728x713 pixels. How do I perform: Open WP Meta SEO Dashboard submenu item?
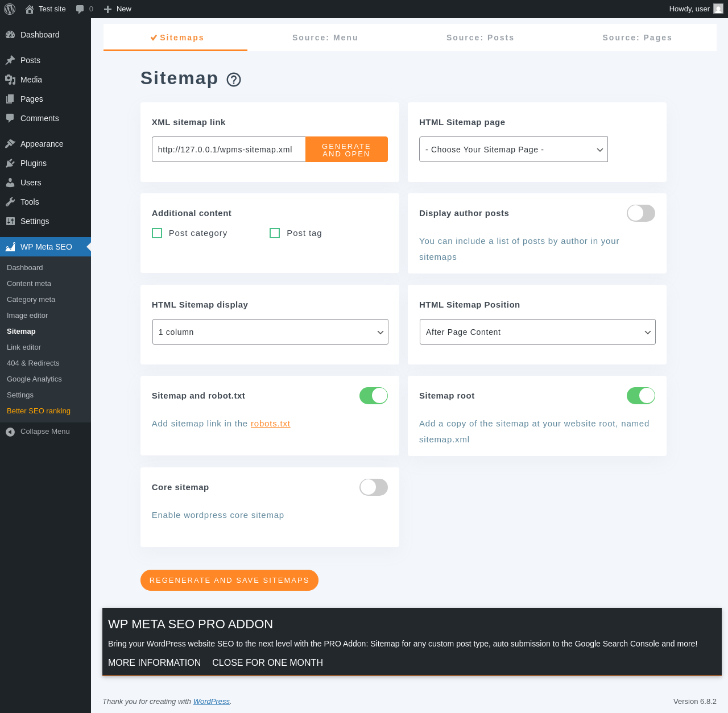pyautogui.click(x=25, y=268)
